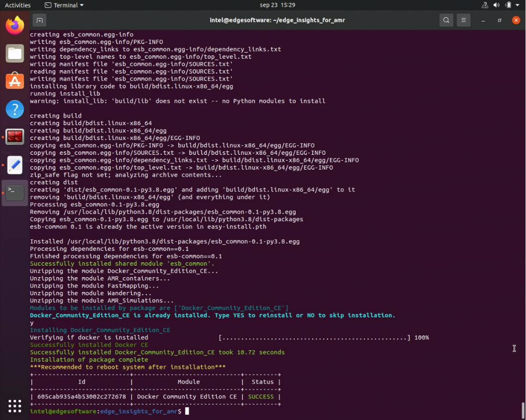Open the Text Editor from dock

point(15,165)
